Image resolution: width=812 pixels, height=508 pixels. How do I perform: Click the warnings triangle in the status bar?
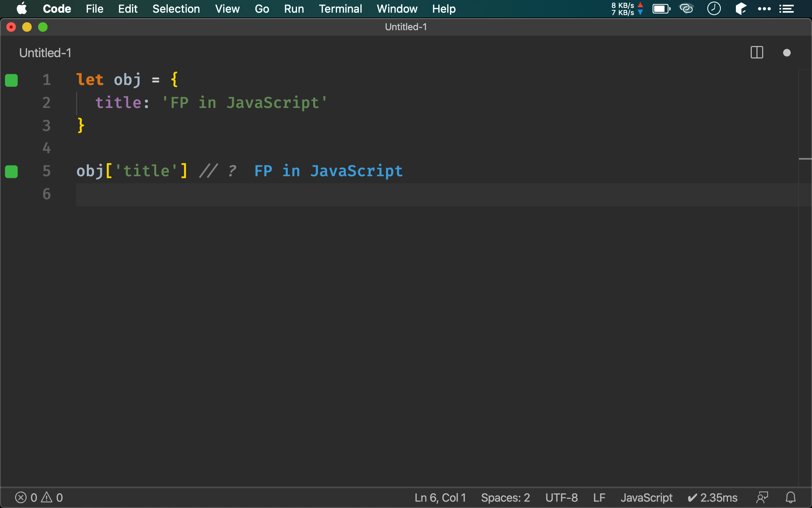[x=47, y=497]
